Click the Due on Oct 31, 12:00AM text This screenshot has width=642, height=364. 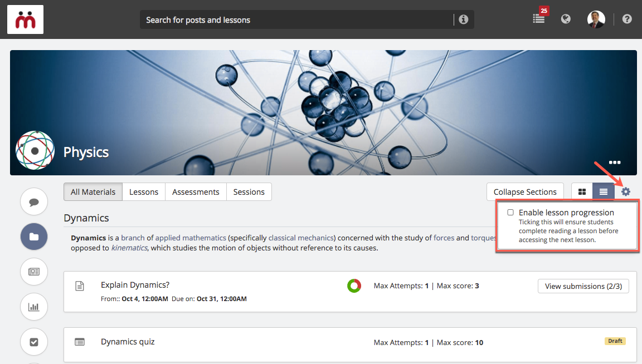(x=209, y=299)
